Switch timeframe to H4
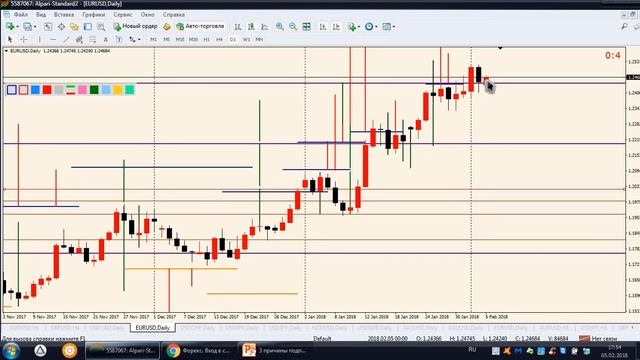Viewport: 640px width, 360px height. click(220, 40)
